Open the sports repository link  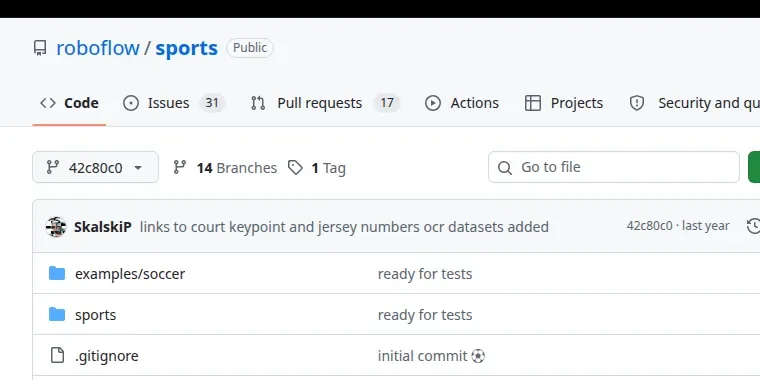tap(187, 48)
